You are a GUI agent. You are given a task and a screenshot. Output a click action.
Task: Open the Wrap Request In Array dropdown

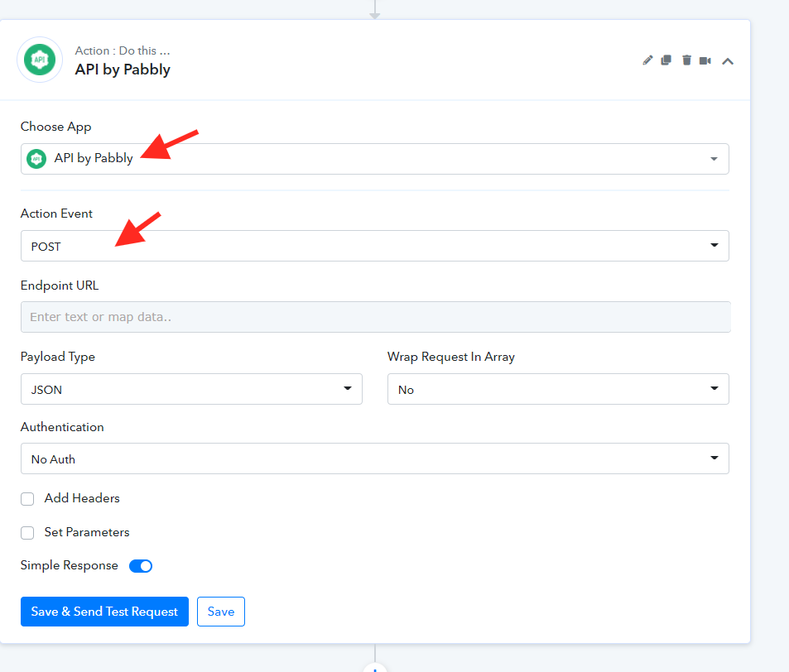(558, 389)
